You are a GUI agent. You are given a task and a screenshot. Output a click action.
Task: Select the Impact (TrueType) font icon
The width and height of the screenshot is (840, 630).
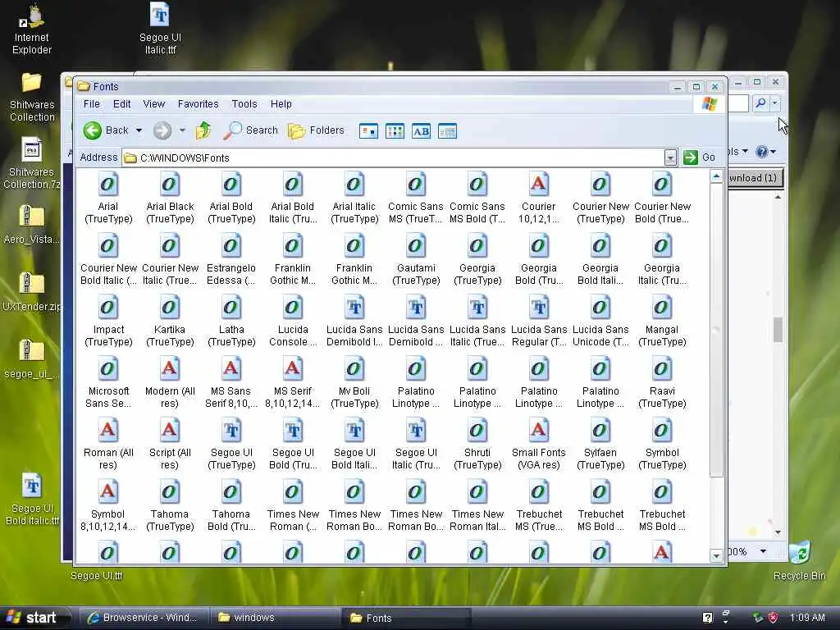(x=107, y=308)
